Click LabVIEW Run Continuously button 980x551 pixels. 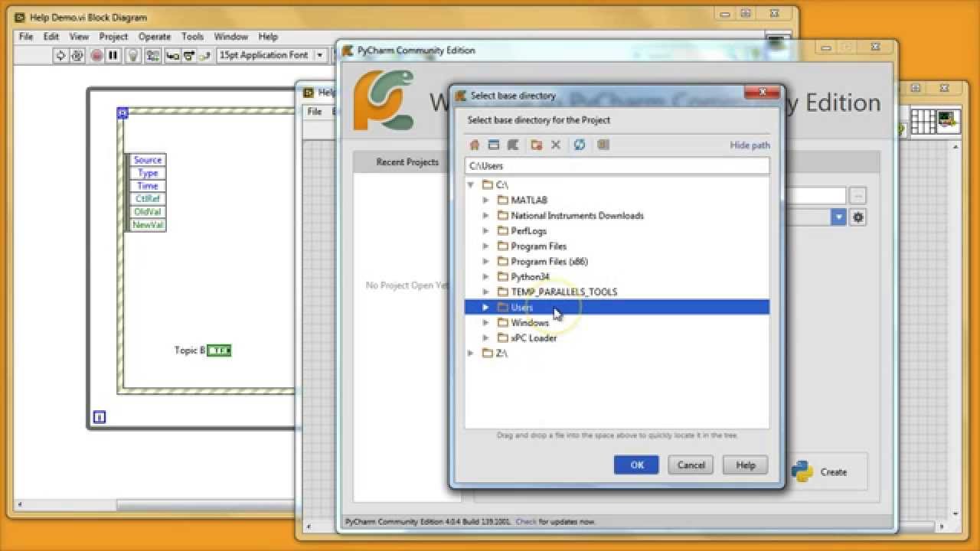click(77, 55)
